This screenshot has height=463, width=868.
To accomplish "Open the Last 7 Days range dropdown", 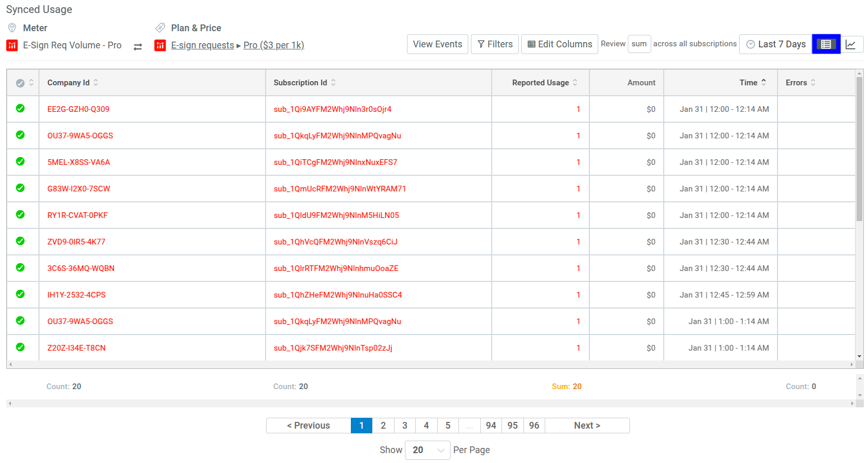I will (x=775, y=44).
